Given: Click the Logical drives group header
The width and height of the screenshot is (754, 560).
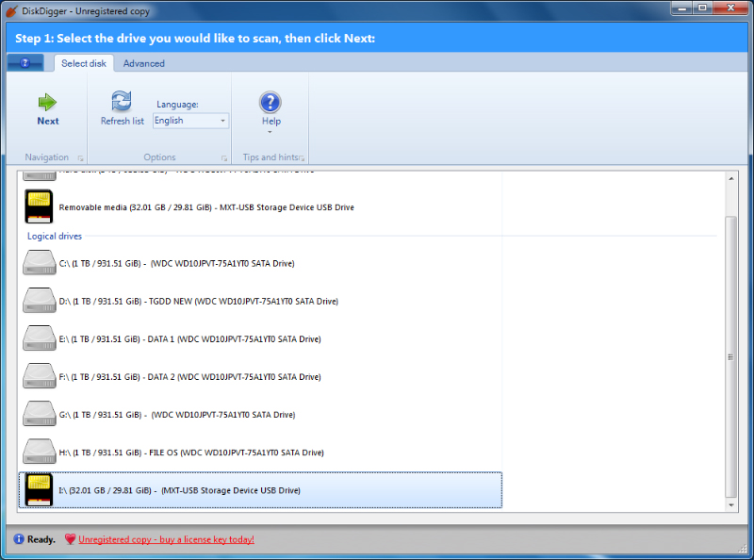Looking at the screenshot, I should 55,237.
